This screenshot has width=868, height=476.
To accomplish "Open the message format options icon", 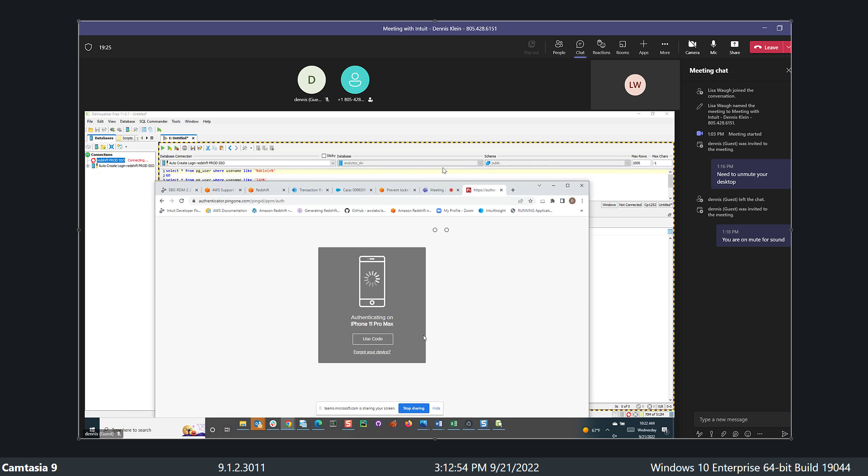I will tap(699, 434).
